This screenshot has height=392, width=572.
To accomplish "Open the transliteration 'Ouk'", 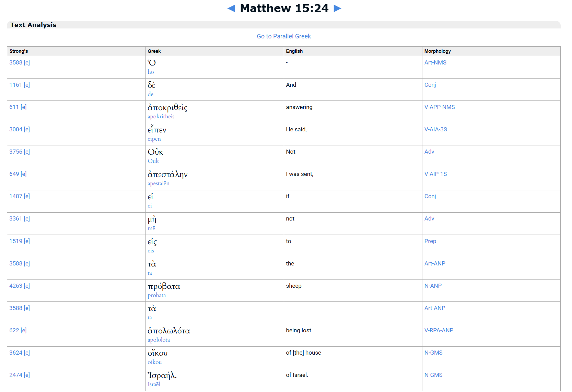I will point(153,161).
